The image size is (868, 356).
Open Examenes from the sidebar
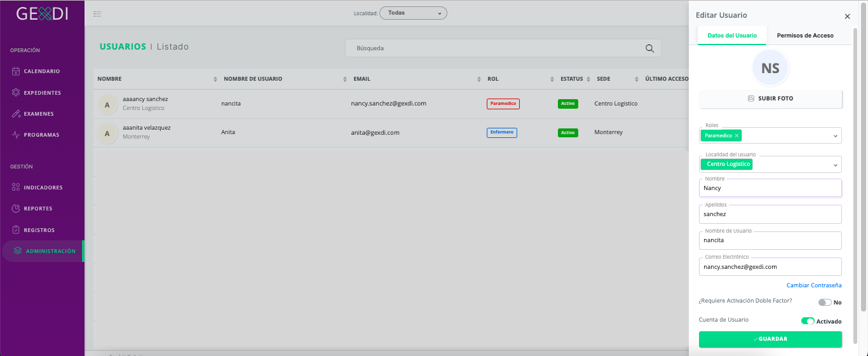click(x=42, y=114)
